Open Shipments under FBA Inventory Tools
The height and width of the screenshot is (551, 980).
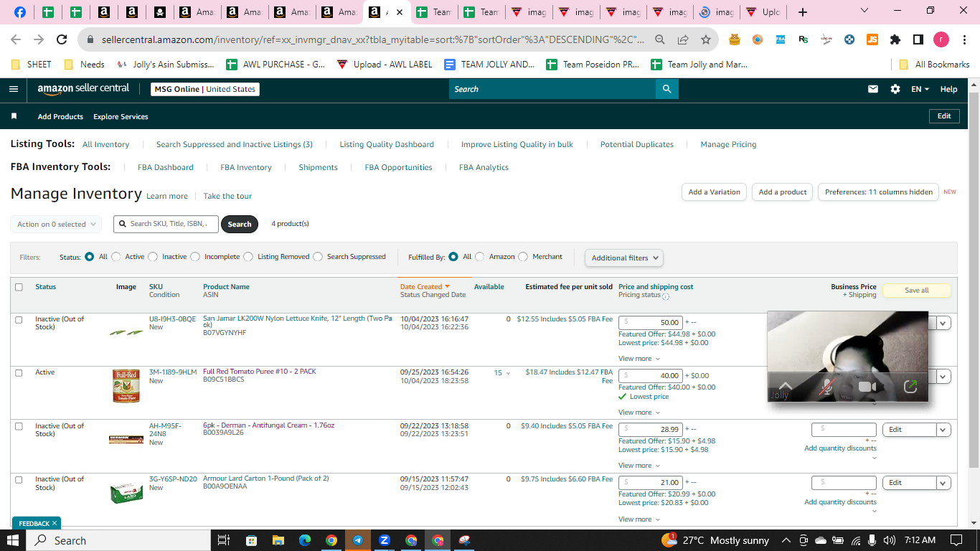pos(318,167)
